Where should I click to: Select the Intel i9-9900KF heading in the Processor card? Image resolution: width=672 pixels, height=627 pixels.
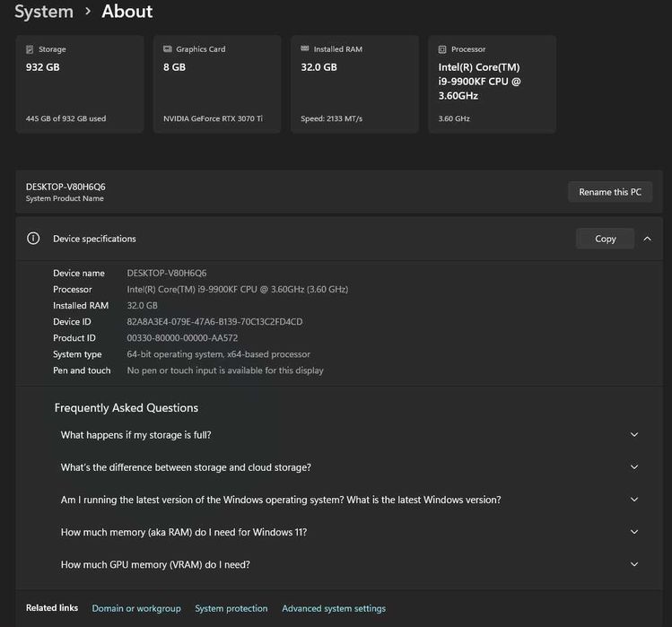[479, 82]
